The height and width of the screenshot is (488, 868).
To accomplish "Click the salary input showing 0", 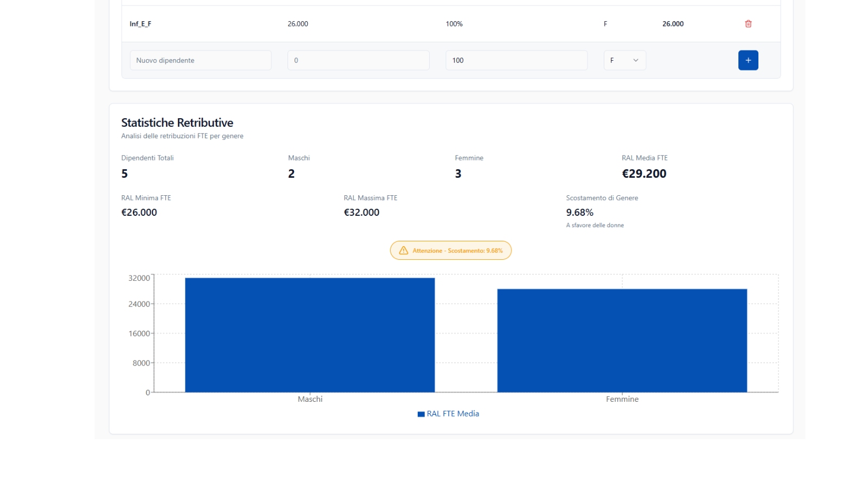I will tap(358, 60).
